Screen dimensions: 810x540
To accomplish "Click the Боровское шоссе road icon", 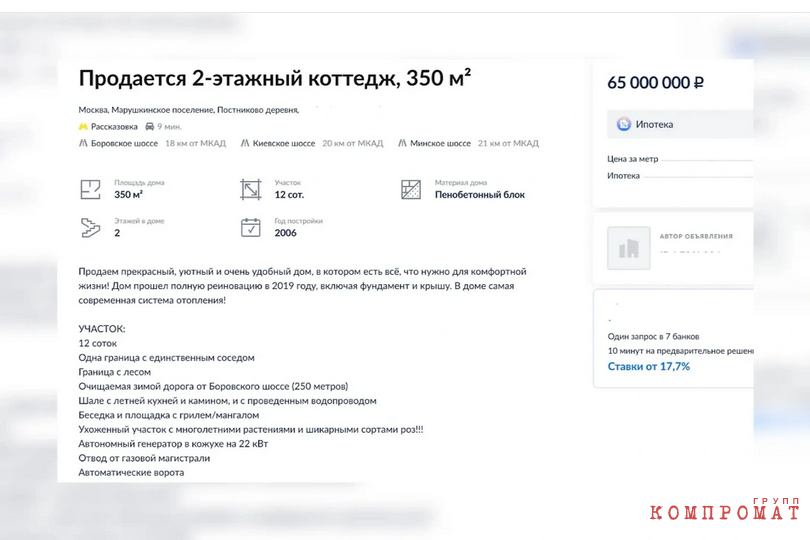I will 83,143.
